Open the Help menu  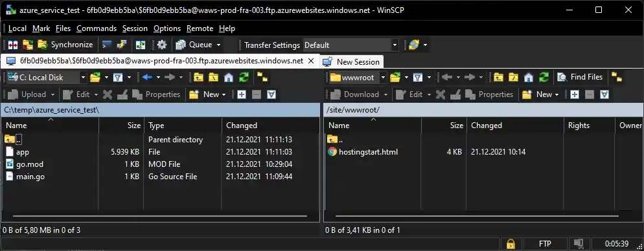click(227, 28)
